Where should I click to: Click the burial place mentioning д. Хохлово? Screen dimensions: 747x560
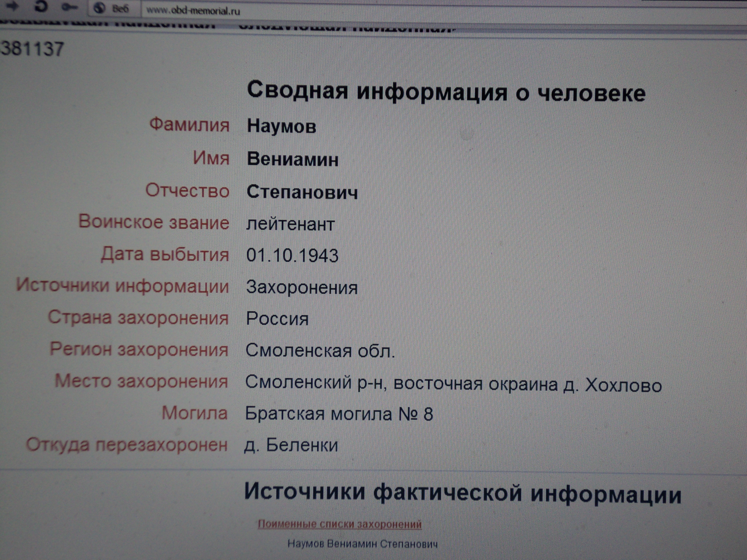[454, 384]
